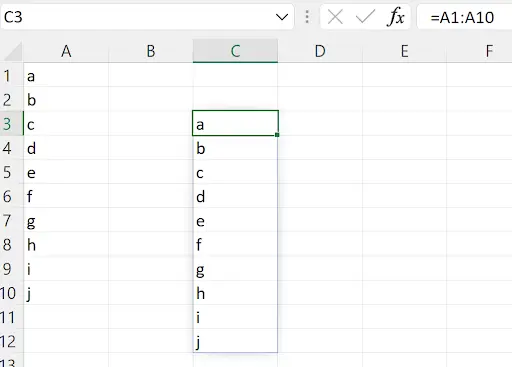Click active cell C3 containing 'a'
Viewport: 512px width, 367px height.
235,123
